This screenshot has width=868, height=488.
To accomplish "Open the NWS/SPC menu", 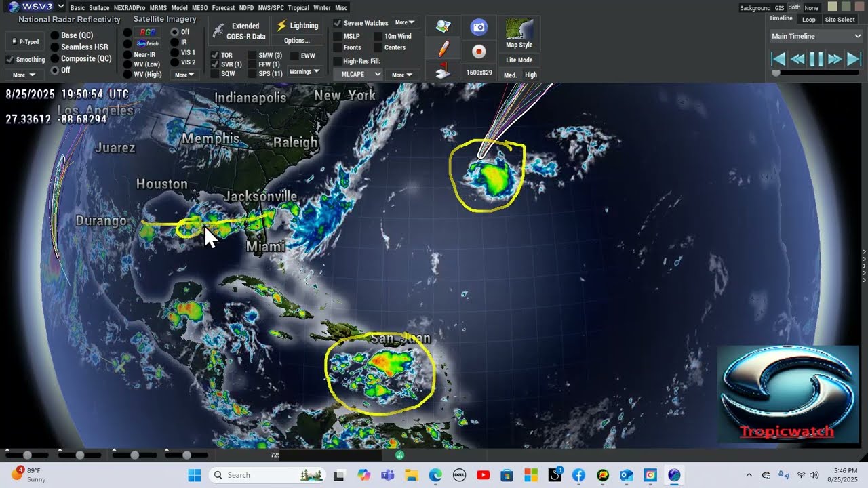I will (x=271, y=7).
